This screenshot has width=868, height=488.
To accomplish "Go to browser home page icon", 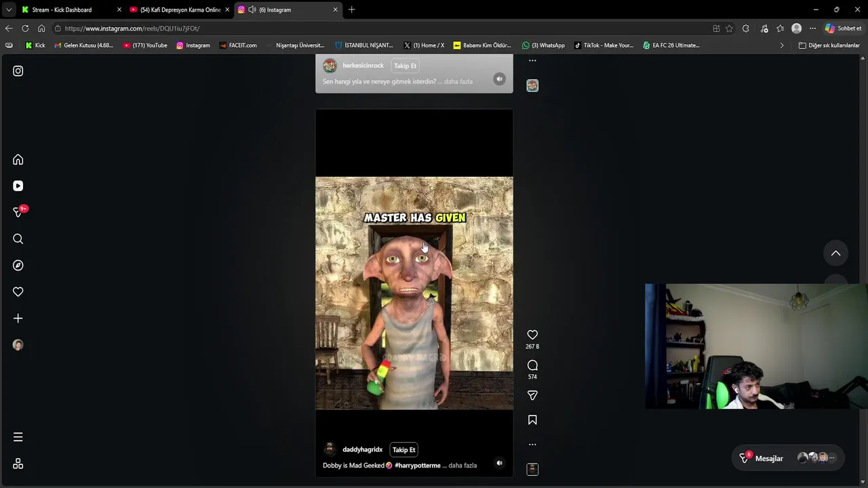I will coord(41,28).
